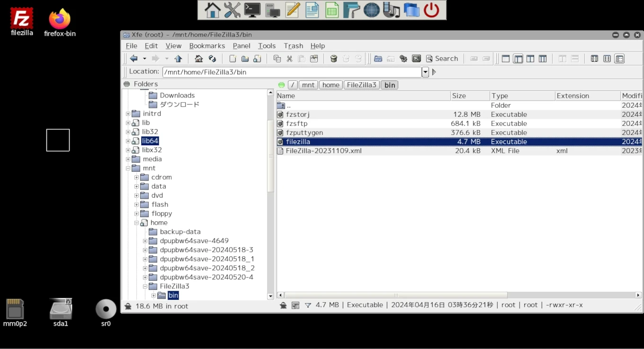Open a terminal from the toolbar
The image size is (644, 349).
[x=416, y=59]
